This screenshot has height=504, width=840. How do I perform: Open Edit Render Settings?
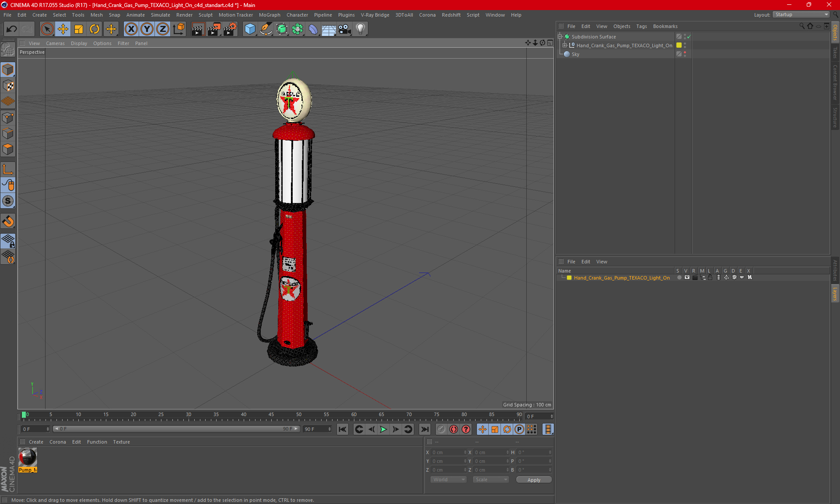coord(230,29)
